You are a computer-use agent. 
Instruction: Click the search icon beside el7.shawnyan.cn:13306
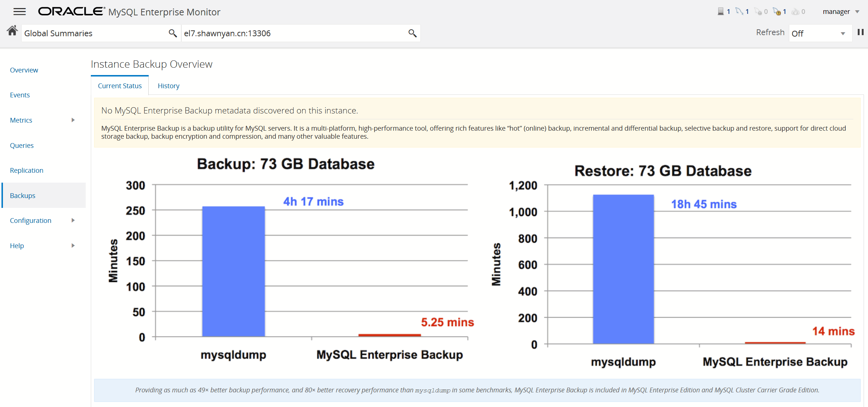click(412, 33)
